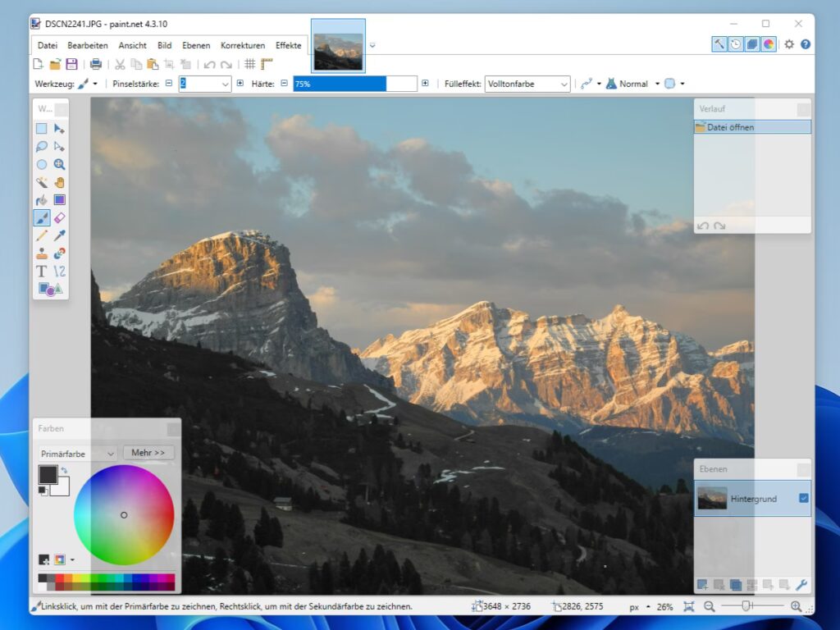The width and height of the screenshot is (840, 630).
Task: Toggle the Farben window button at top right
Action: point(769,44)
